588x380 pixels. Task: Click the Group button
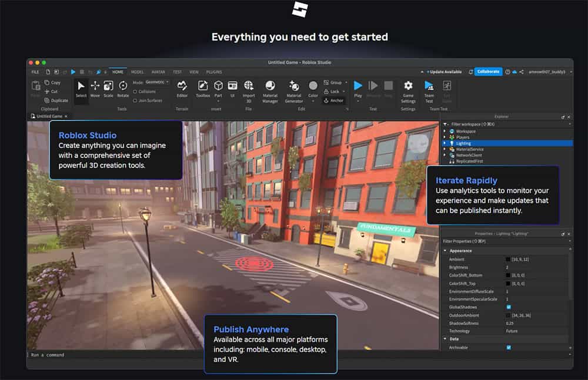pyautogui.click(x=333, y=82)
